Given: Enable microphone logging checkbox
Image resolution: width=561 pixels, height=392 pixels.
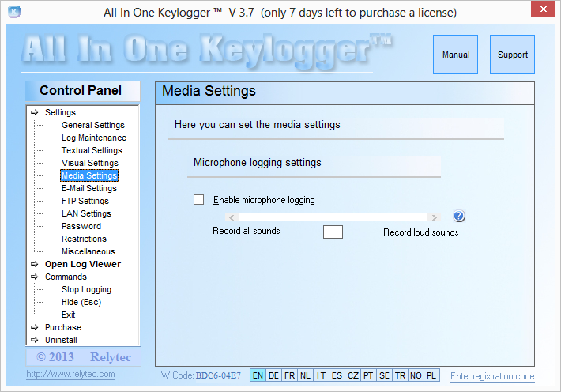Looking at the screenshot, I should (x=199, y=200).
